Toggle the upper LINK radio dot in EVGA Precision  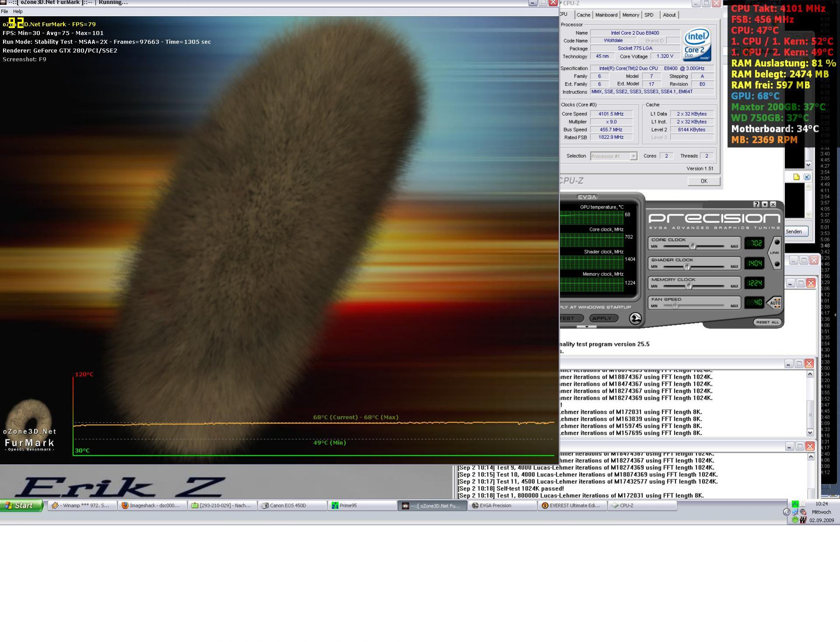click(777, 242)
